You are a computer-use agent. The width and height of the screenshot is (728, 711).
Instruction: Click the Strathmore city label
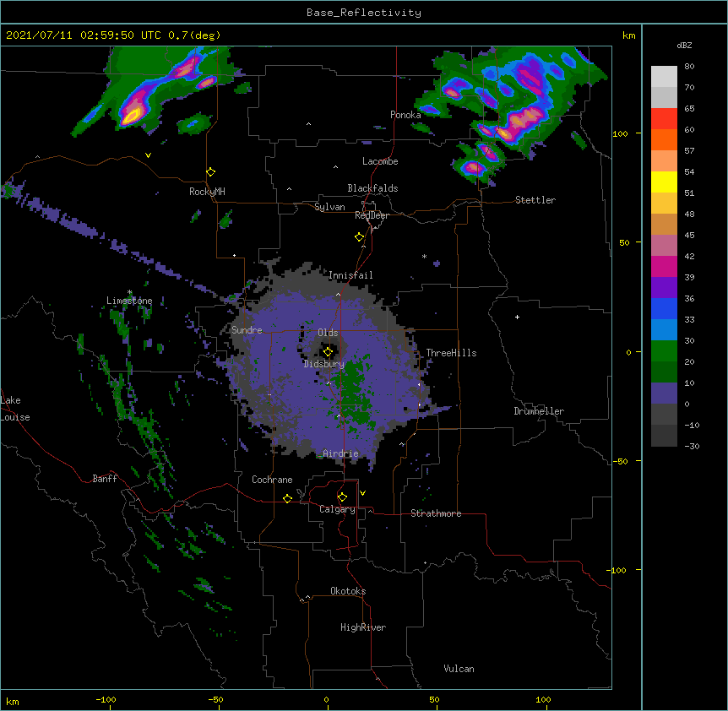pyautogui.click(x=436, y=513)
